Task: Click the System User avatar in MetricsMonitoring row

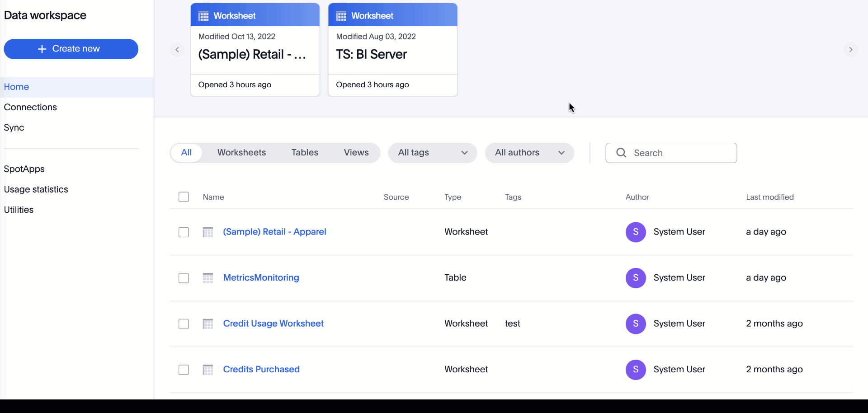Action: [635, 278]
